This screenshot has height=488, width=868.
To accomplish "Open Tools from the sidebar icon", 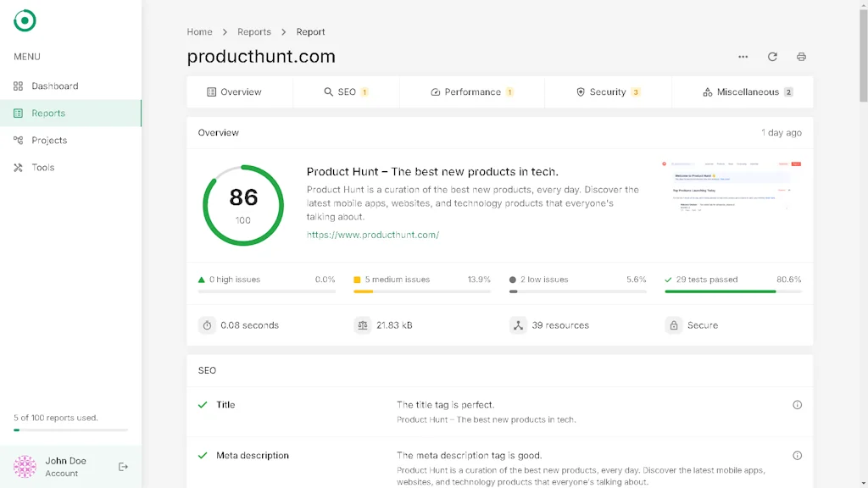I will [x=19, y=167].
